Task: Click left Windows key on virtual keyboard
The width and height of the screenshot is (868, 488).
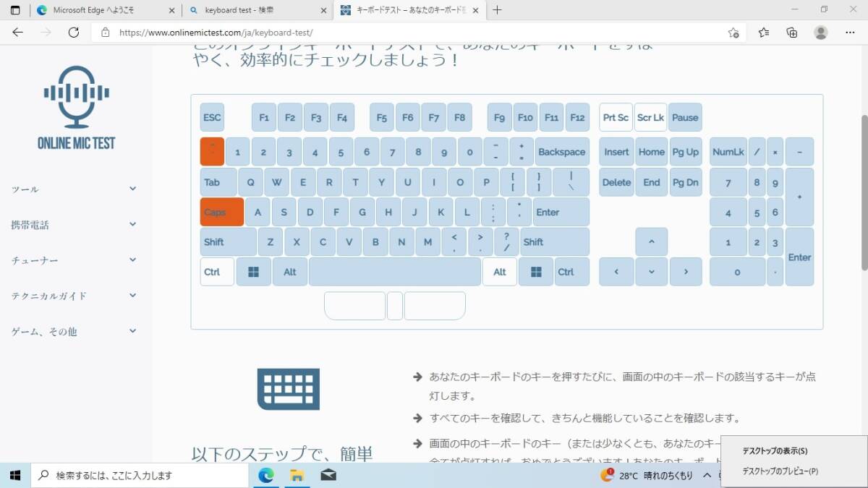Action: tap(254, 272)
